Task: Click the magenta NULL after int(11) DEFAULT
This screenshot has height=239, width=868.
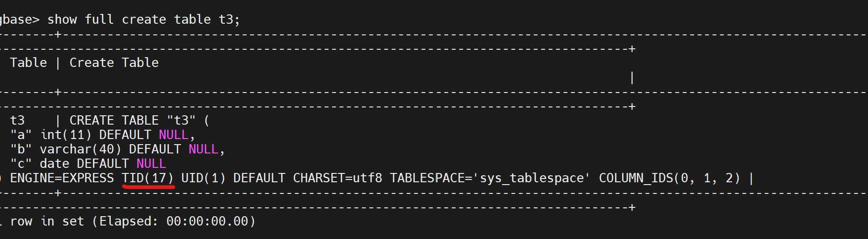Action: (173, 135)
